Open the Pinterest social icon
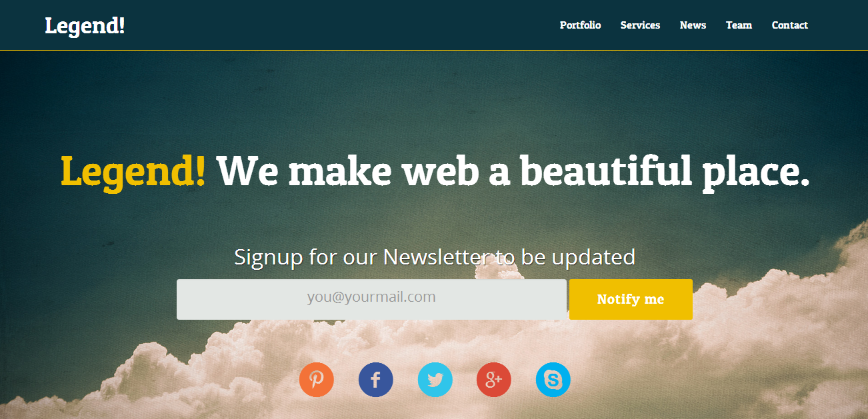The height and width of the screenshot is (419, 868). [317, 380]
